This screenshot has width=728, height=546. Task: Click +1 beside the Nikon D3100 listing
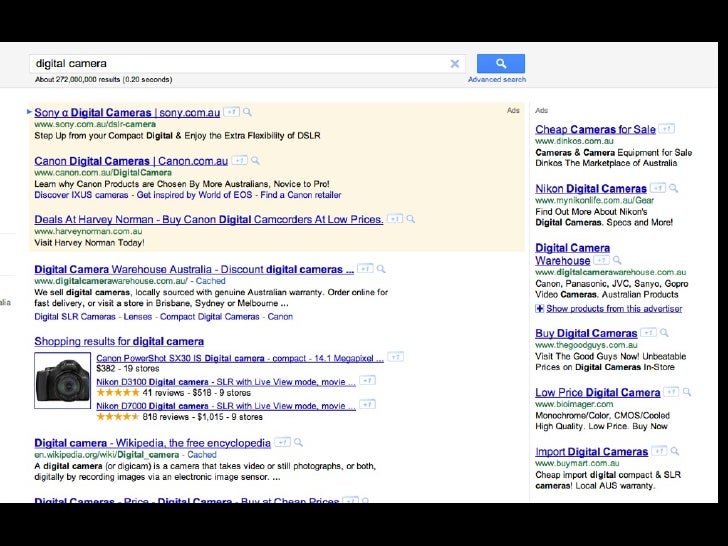tap(368, 381)
